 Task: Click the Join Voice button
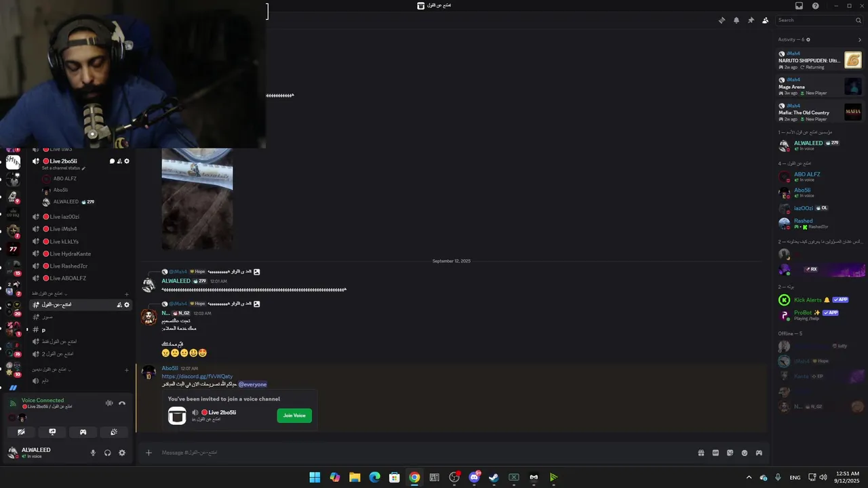click(x=294, y=415)
